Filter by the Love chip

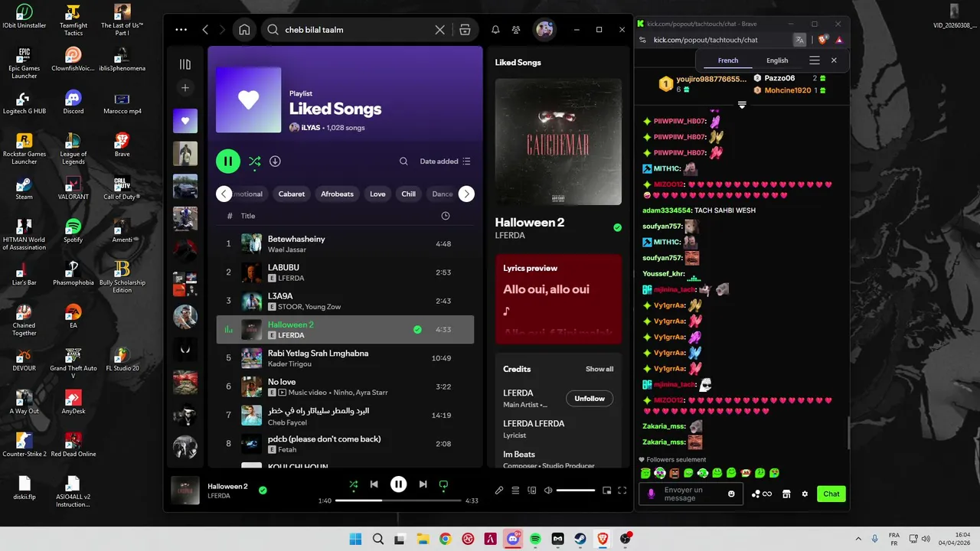(377, 194)
